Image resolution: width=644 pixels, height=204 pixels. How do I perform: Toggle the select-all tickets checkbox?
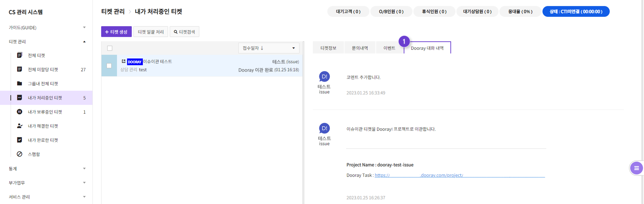pyautogui.click(x=110, y=48)
